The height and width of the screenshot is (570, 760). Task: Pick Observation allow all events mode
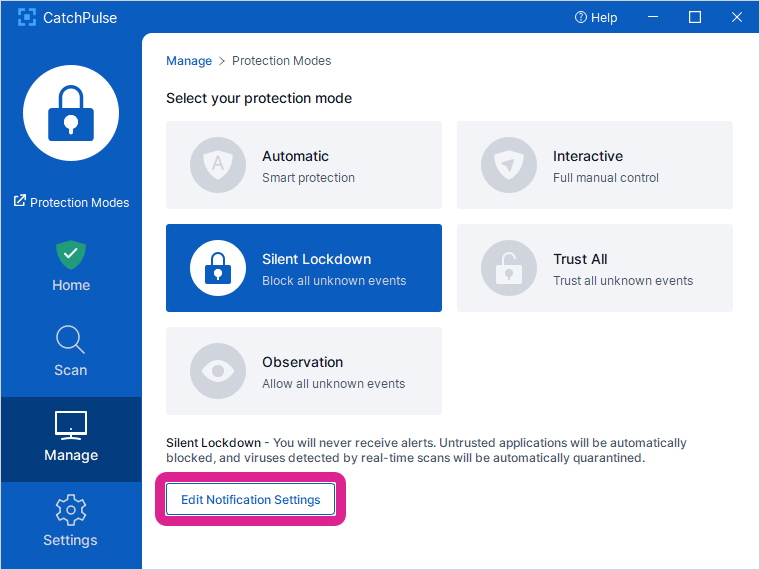click(304, 371)
